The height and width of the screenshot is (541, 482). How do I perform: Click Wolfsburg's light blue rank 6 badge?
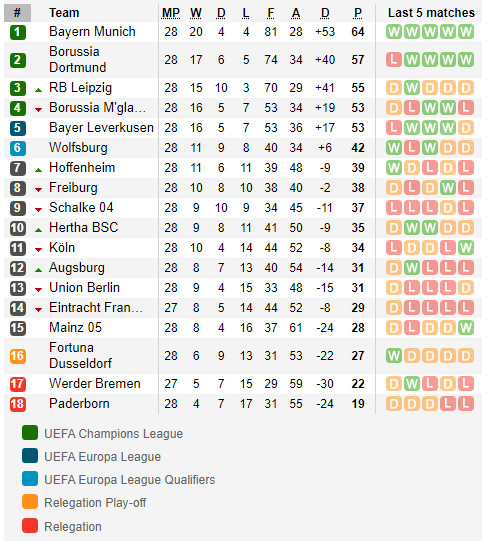[18, 148]
